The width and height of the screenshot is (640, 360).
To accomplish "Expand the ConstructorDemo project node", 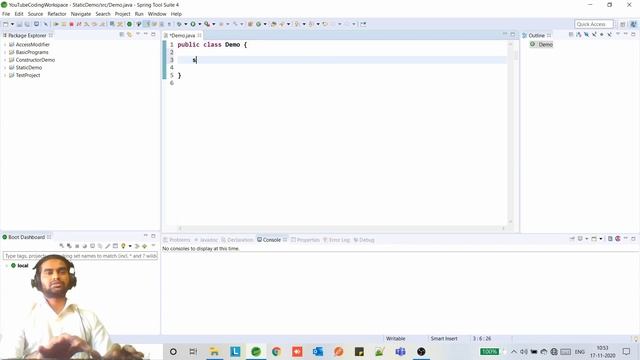I will [5, 60].
